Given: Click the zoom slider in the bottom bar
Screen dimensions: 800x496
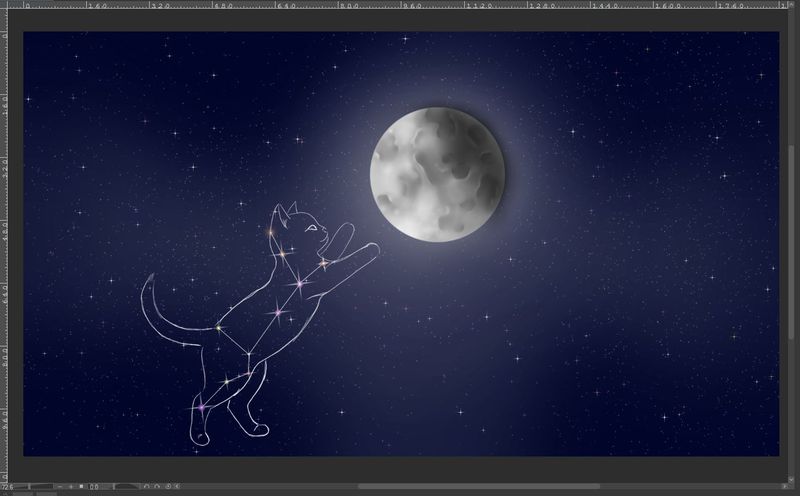Looking at the screenshot, I should pyautogui.click(x=40, y=486).
